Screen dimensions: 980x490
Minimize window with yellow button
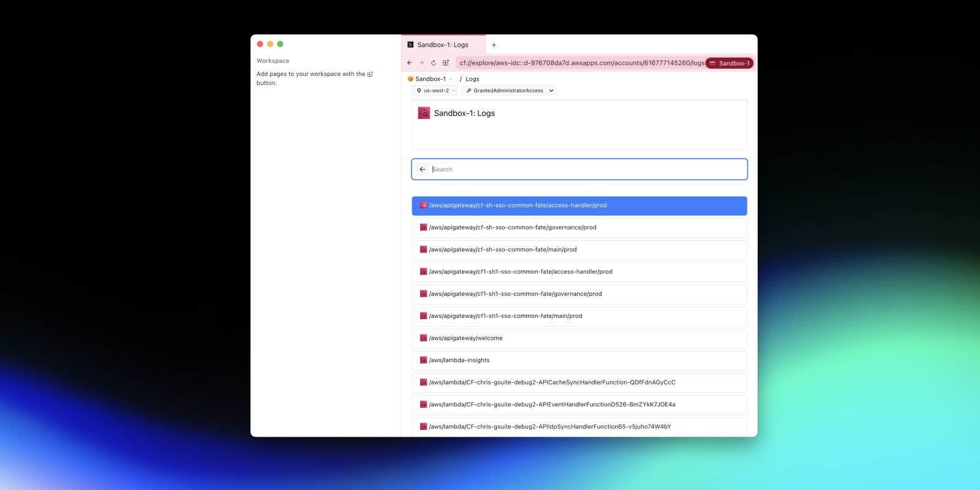coord(270,44)
